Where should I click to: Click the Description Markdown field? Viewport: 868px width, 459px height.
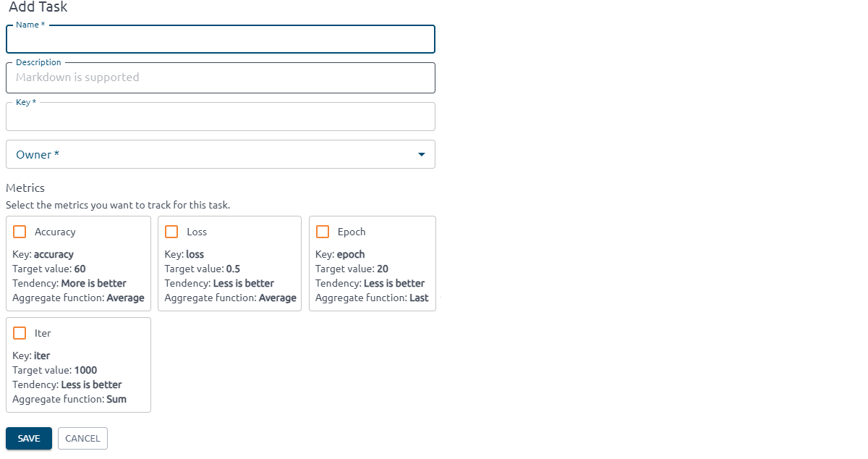pyautogui.click(x=221, y=77)
